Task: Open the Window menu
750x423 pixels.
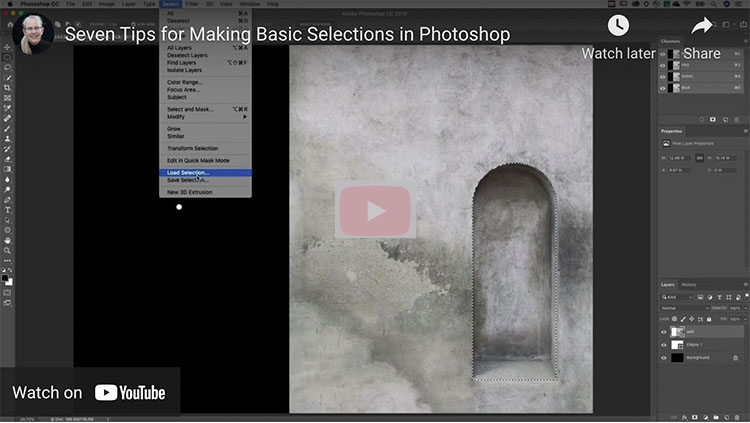Action: click(x=249, y=4)
